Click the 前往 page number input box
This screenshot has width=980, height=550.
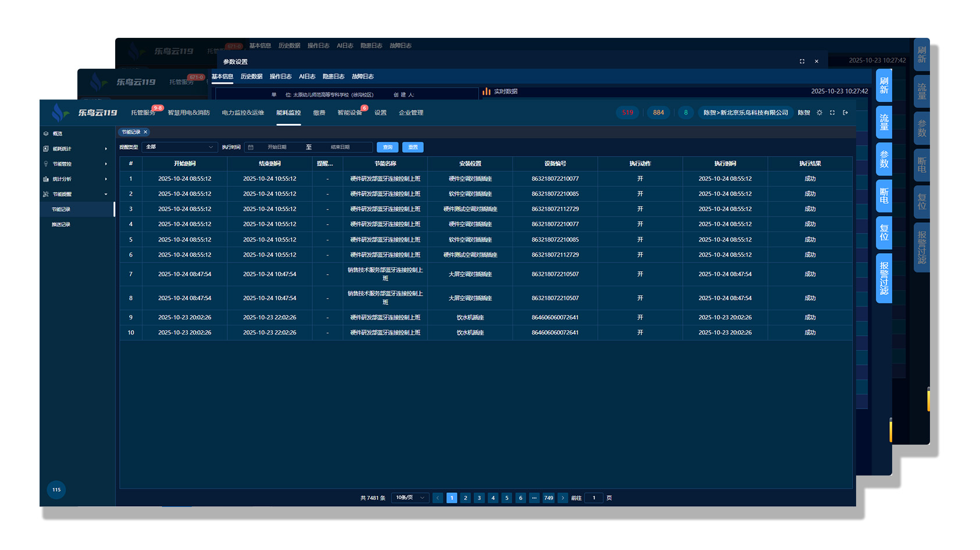(594, 498)
